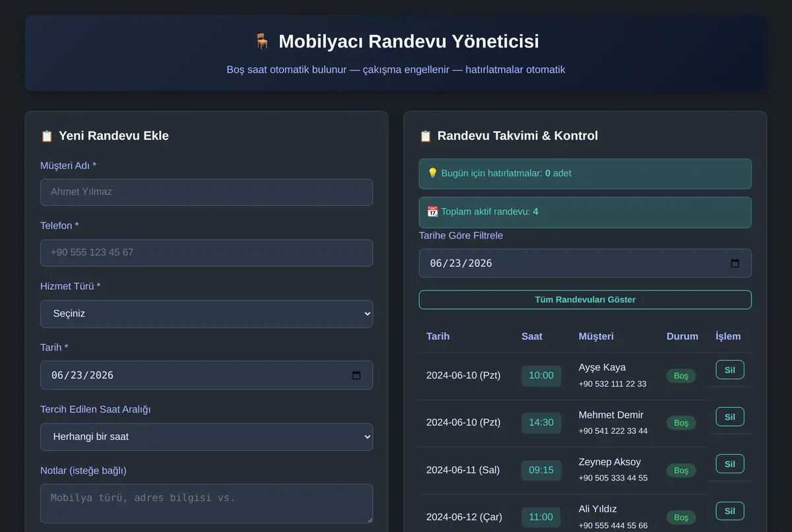
Task: Click calendar icon in Toplam aktif randevu banner
Action: pos(433,211)
